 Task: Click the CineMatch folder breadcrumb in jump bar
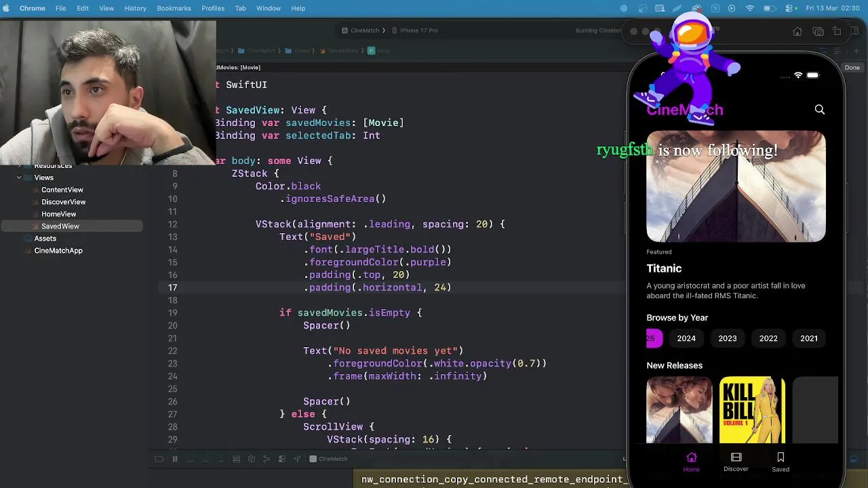tap(256, 51)
